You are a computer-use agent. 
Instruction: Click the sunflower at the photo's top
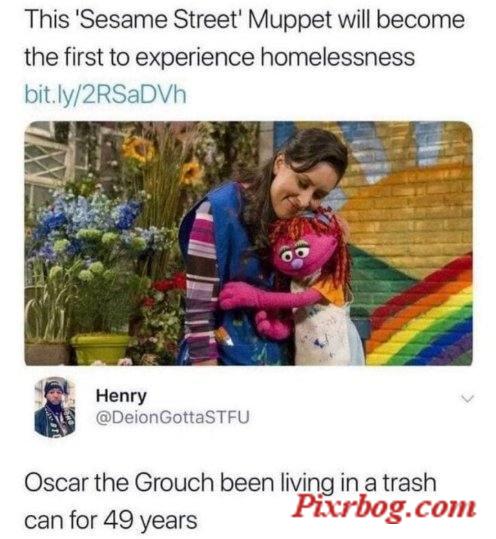point(139,148)
